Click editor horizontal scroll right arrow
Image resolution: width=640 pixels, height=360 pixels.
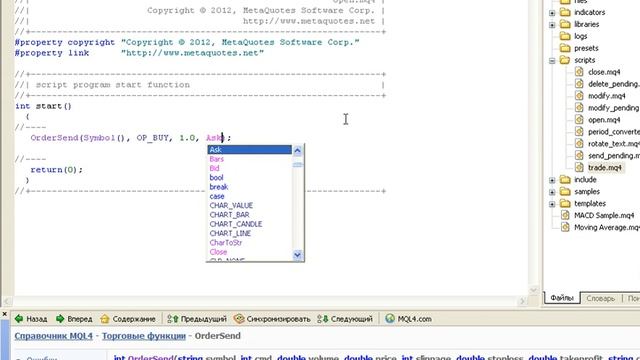tap(522, 302)
